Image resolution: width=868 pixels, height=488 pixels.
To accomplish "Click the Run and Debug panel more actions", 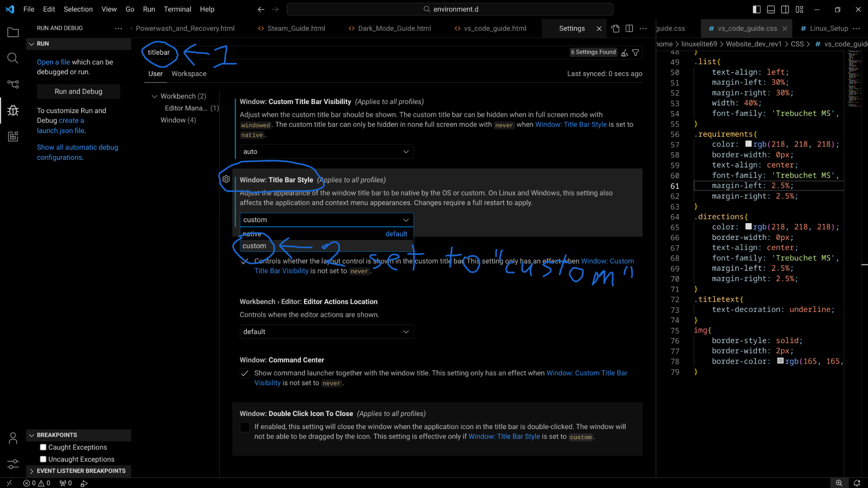I will (118, 28).
